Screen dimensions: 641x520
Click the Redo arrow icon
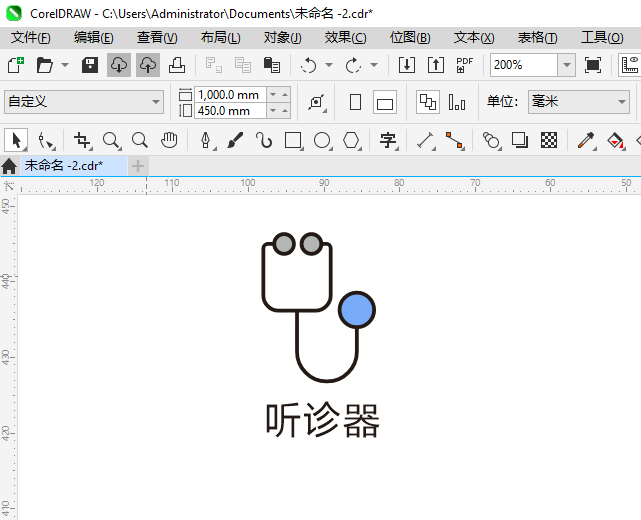click(x=354, y=65)
